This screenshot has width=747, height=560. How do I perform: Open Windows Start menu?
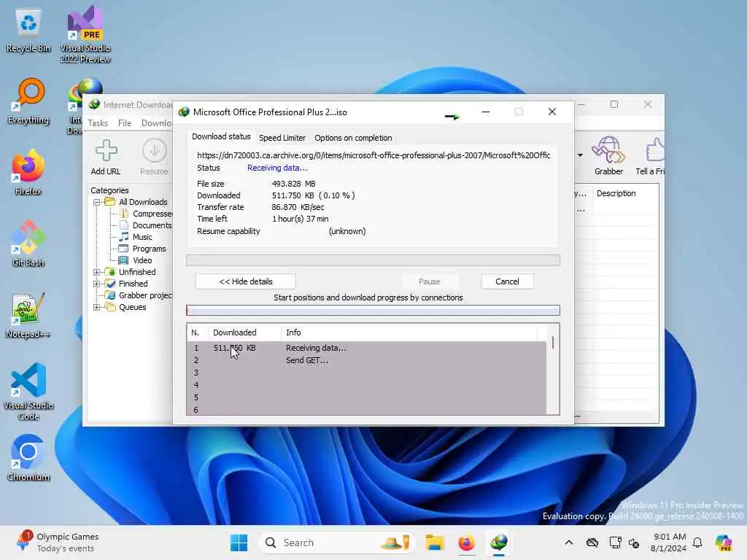pos(239,542)
